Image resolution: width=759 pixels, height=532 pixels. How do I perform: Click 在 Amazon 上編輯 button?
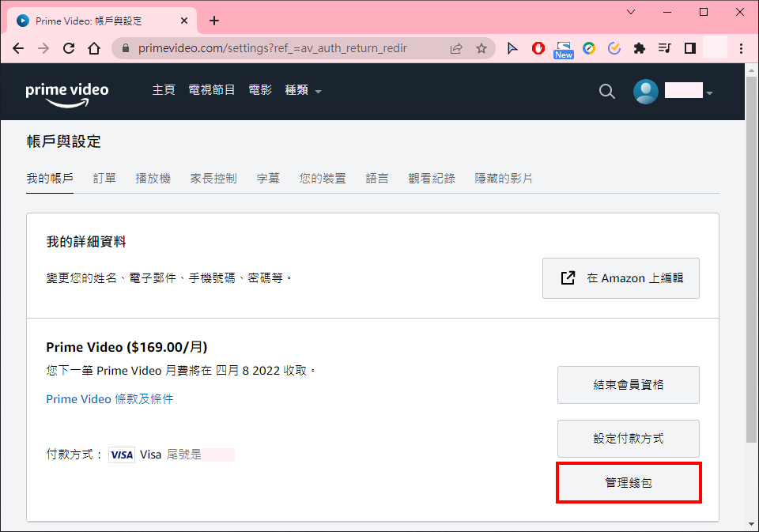pyautogui.click(x=621, y=278)
